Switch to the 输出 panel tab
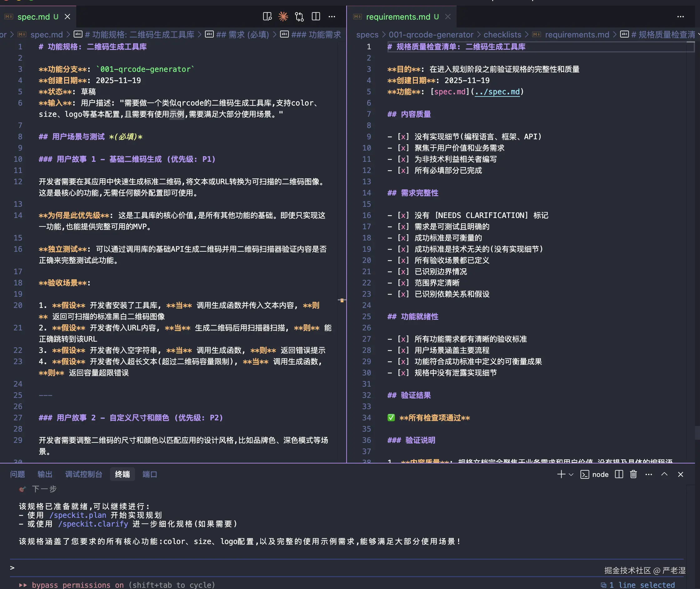The height and width of the screenshot is (589, 700). pyautogui.click(x=45, y=474)
